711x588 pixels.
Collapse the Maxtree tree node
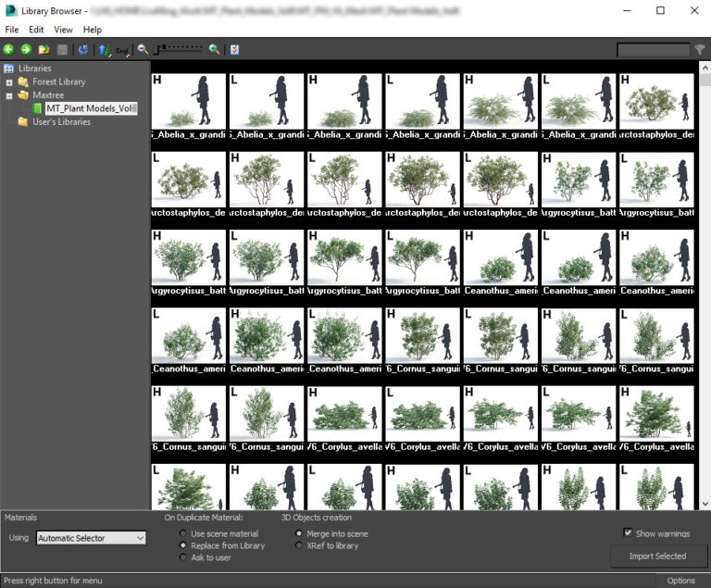tap(8, 95)
